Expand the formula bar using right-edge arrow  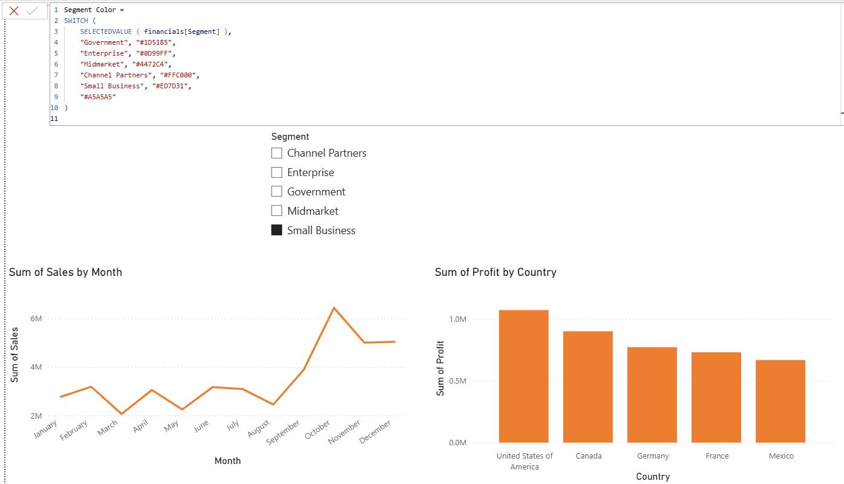(842, 113)
